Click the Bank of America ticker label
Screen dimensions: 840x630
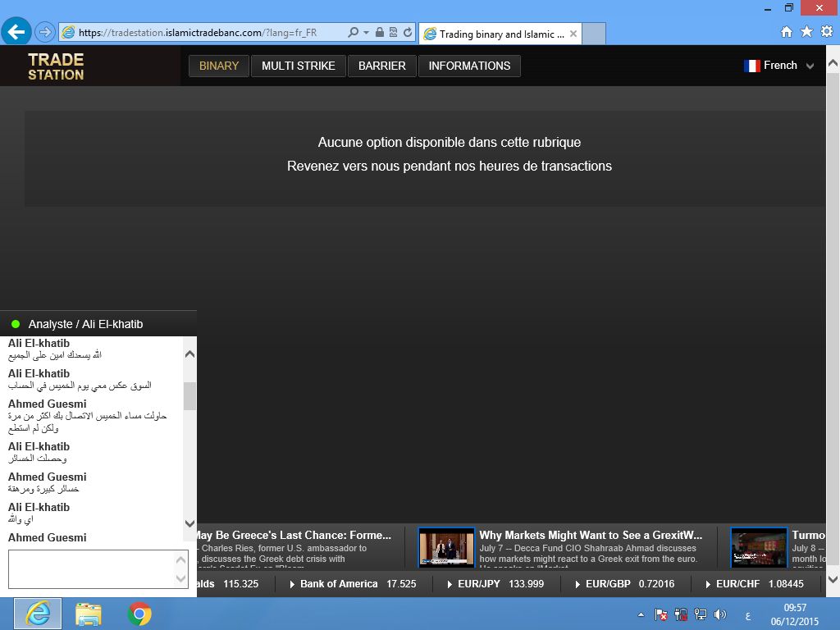pos(339,584)
